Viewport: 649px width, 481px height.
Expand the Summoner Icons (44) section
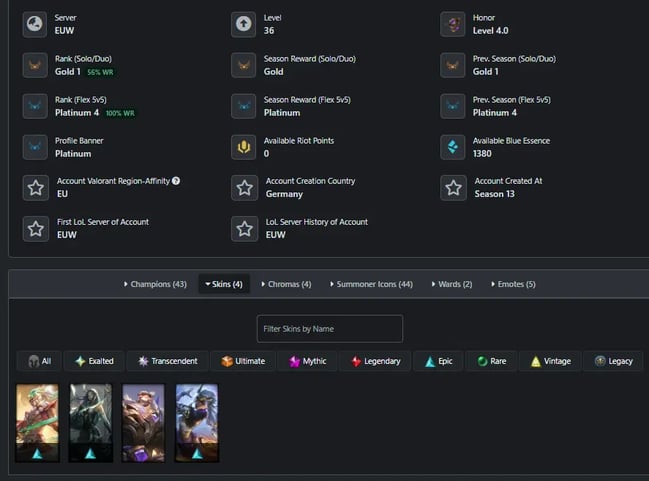click(x=371, y=284)
